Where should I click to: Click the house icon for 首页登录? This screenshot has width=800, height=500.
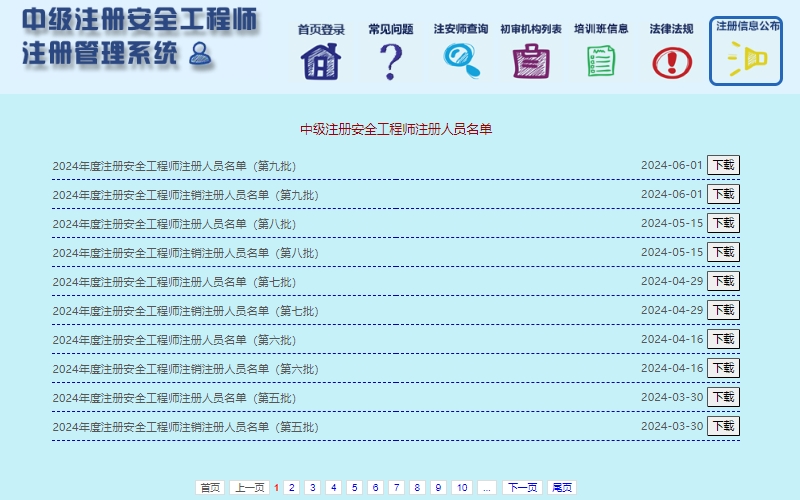321,61
